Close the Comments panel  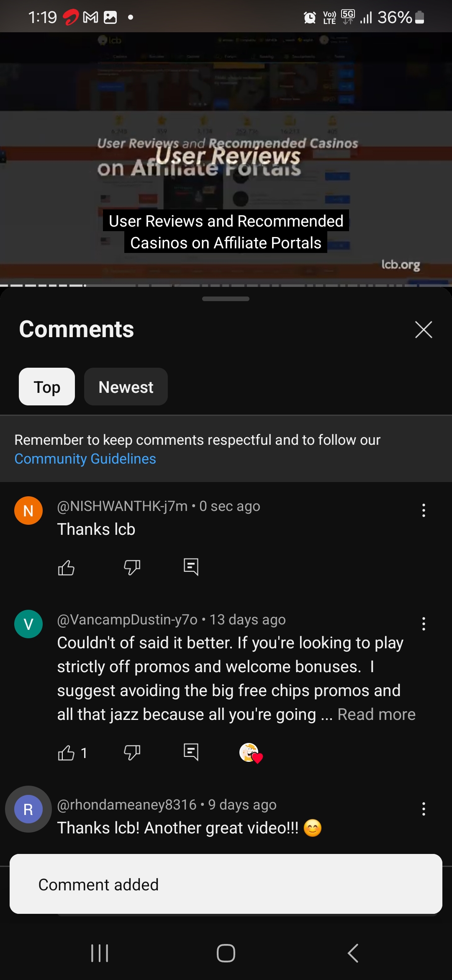(x=424, y=330)
